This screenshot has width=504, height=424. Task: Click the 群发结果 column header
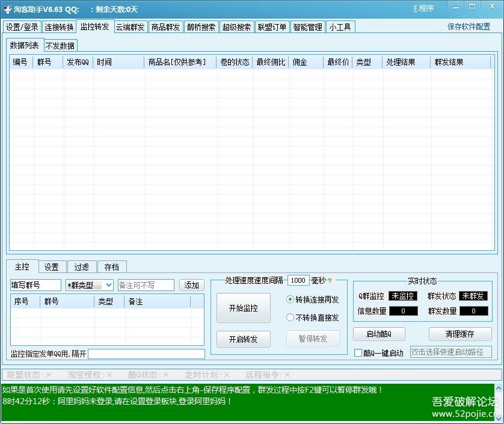[460, 62]
